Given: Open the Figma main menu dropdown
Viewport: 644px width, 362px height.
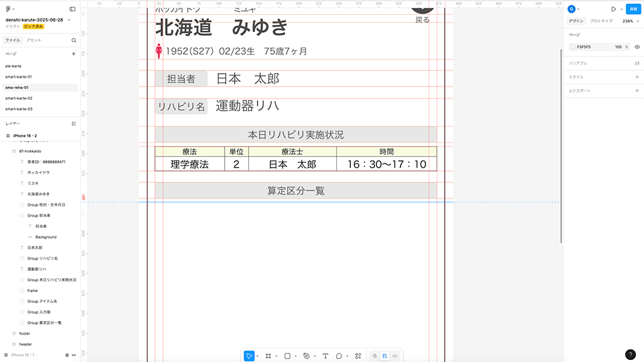Looking at the screenshot, I should tap(9, 9).
